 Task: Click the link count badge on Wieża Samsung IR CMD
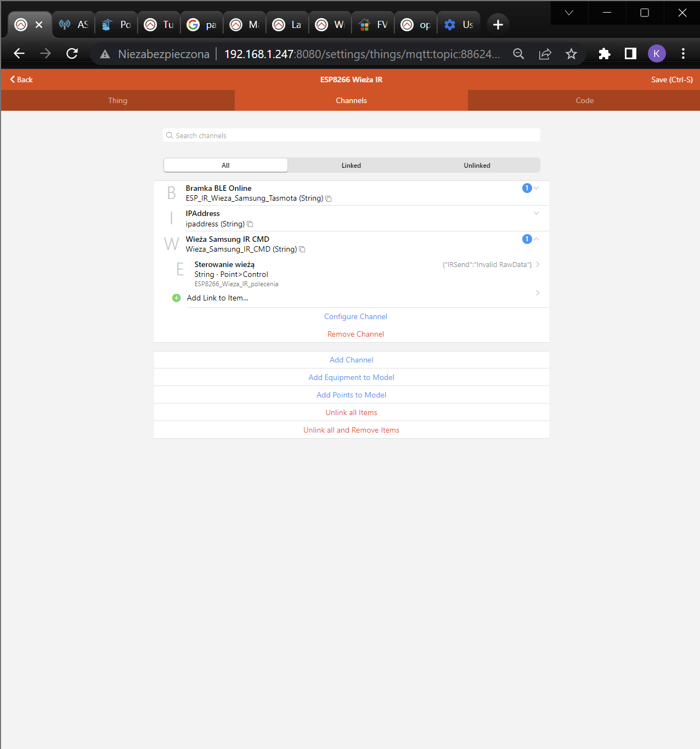pyautogui.click(x=527, y=239)
